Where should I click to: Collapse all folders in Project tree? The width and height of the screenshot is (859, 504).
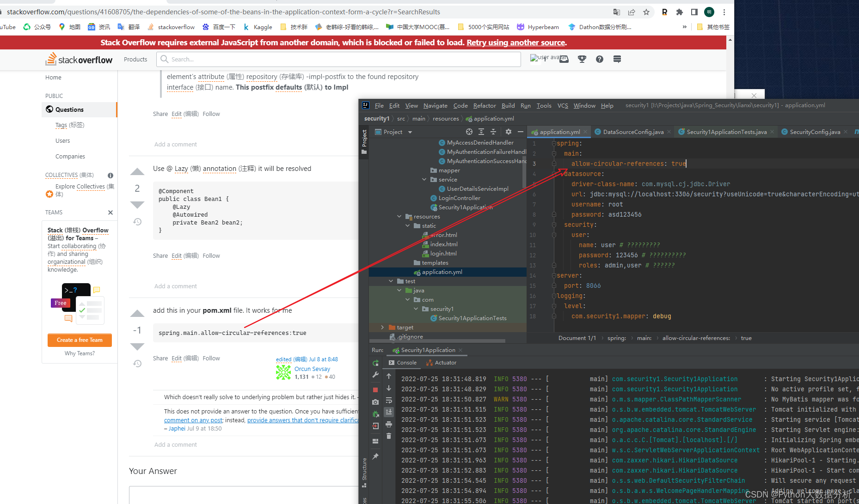493,132
